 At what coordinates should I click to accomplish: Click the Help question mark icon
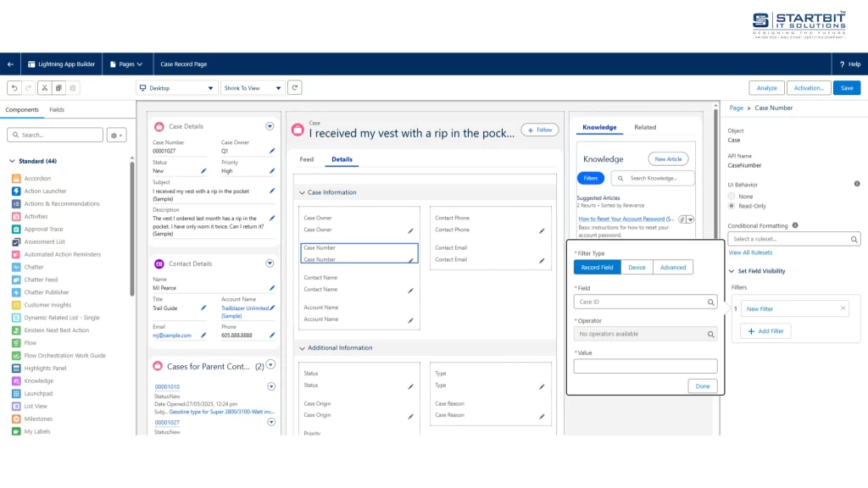pos(842,64)
